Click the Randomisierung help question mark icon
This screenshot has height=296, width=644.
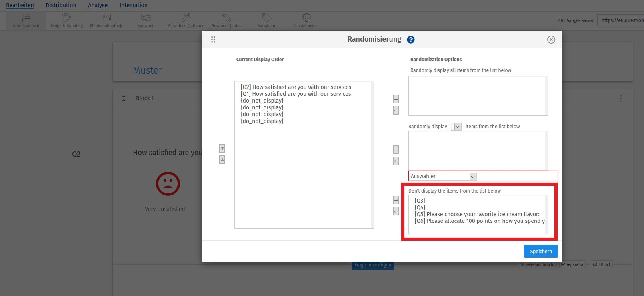tap(411, 40)
